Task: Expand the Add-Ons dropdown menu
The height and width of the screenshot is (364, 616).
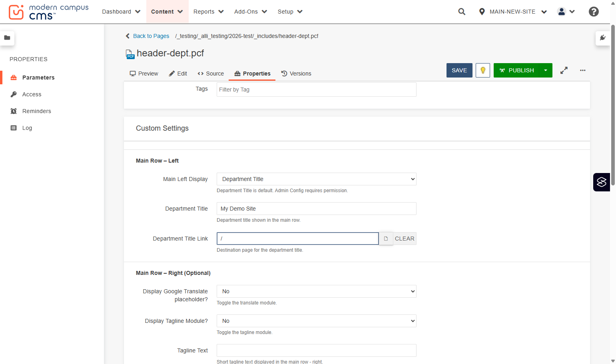Action: tap(251, 12)
